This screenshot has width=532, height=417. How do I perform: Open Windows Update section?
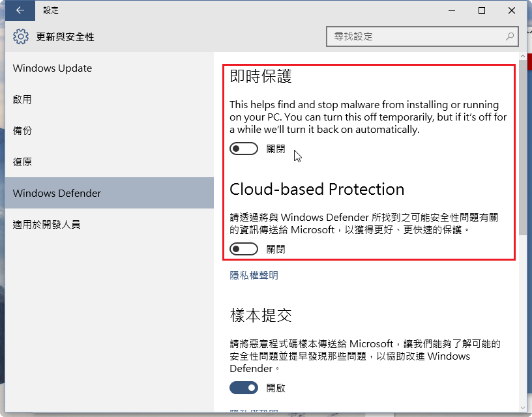point(110,68)
